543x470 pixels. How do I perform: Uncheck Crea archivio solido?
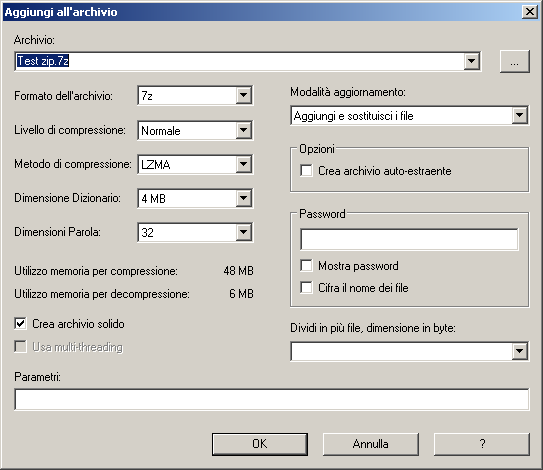click(20, 323)
